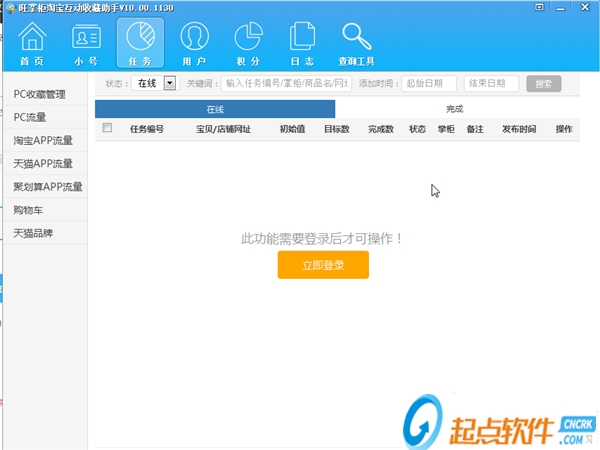Open the 积分 points icon
Screen dimensions: 600x450
(x=248, y=44)
